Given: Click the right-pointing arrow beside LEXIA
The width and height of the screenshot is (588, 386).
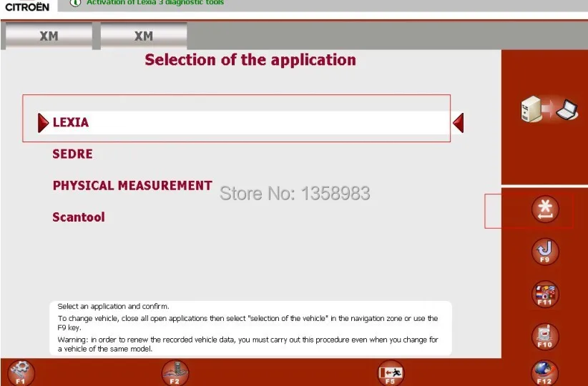Looking at the screenshot, I should click(x=43, y=123).
